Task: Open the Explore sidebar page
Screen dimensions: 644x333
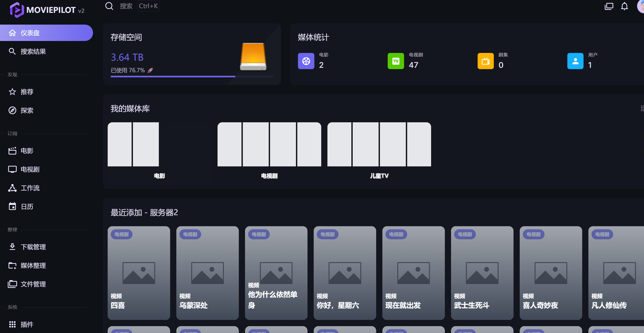Action: click(27, 111)
